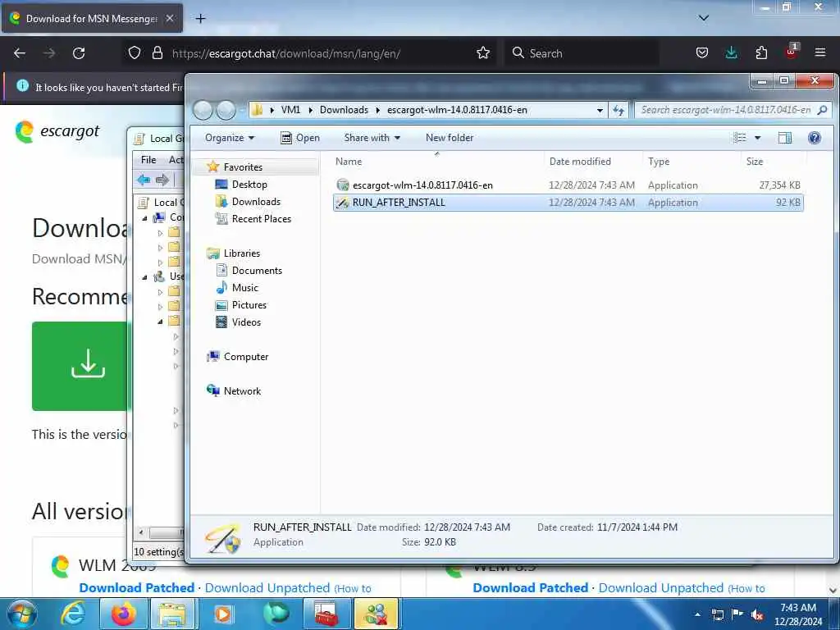
Task: Click Explorer forward navigation button
Action: click(x=226, y=110)
